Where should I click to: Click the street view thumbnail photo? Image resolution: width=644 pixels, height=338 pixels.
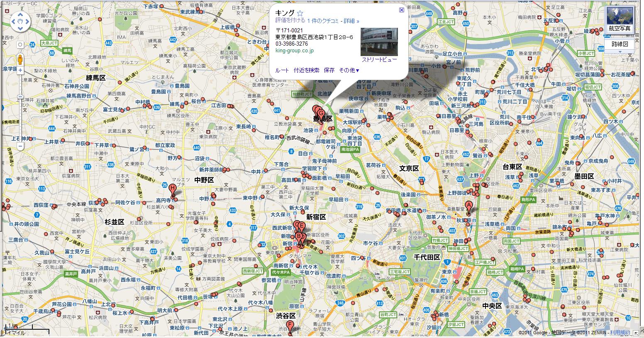point(379,42)
